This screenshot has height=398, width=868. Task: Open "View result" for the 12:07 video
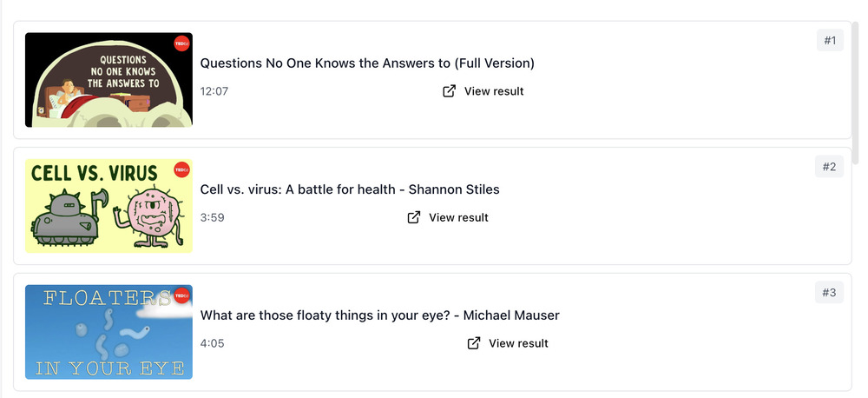[x=493, y=91]
